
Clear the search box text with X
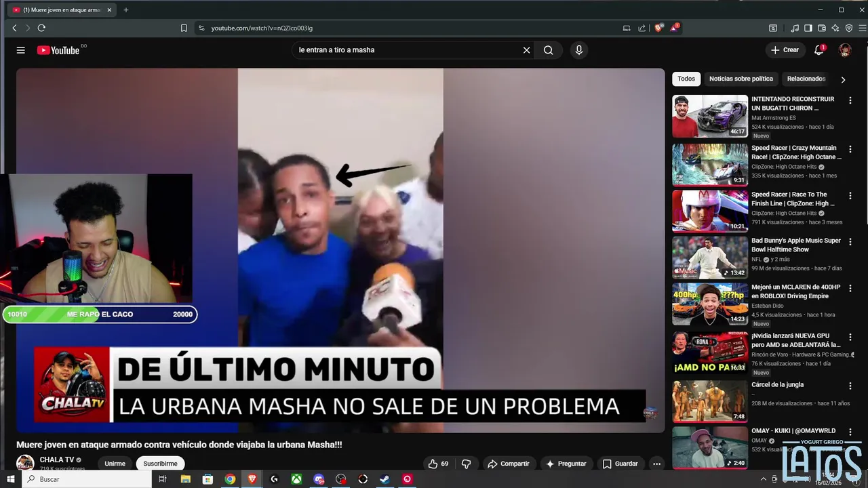click(526, 50)
